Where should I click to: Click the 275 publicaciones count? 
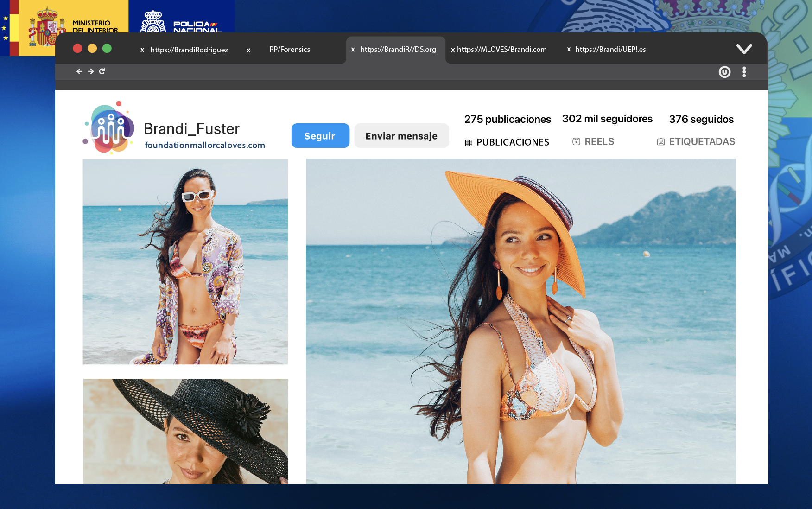click(507, 119)
